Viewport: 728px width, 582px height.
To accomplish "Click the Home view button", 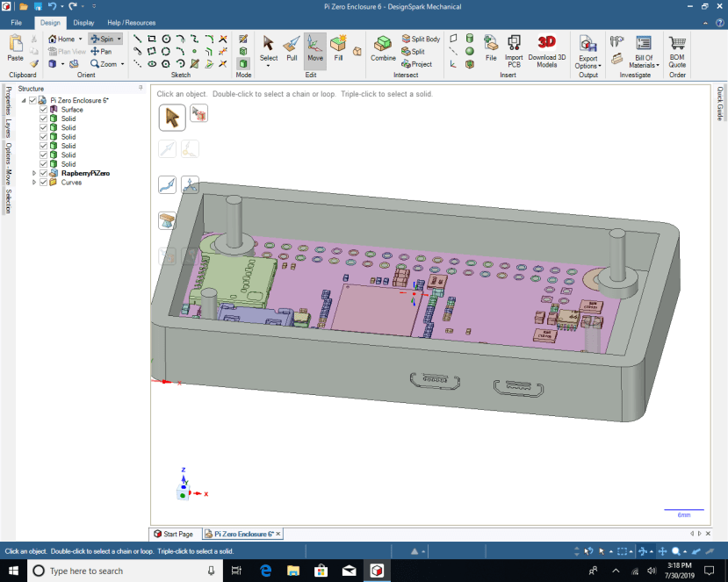I will (61, 39).
